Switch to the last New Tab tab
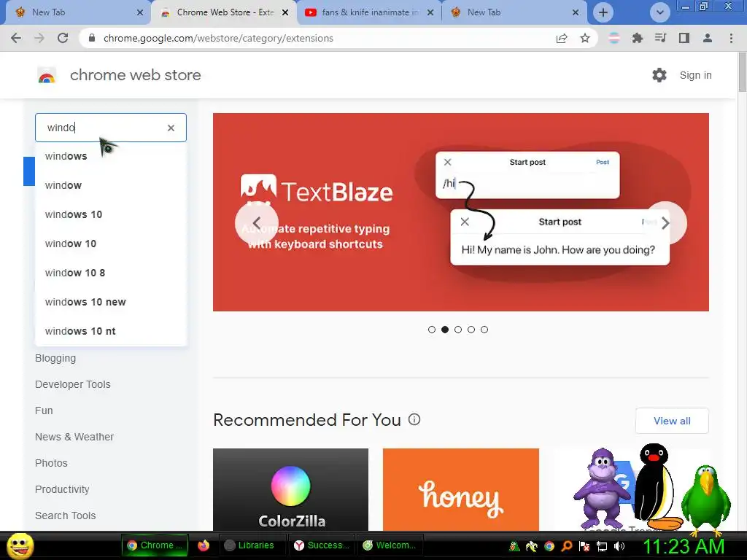 [x=514, y=12]
